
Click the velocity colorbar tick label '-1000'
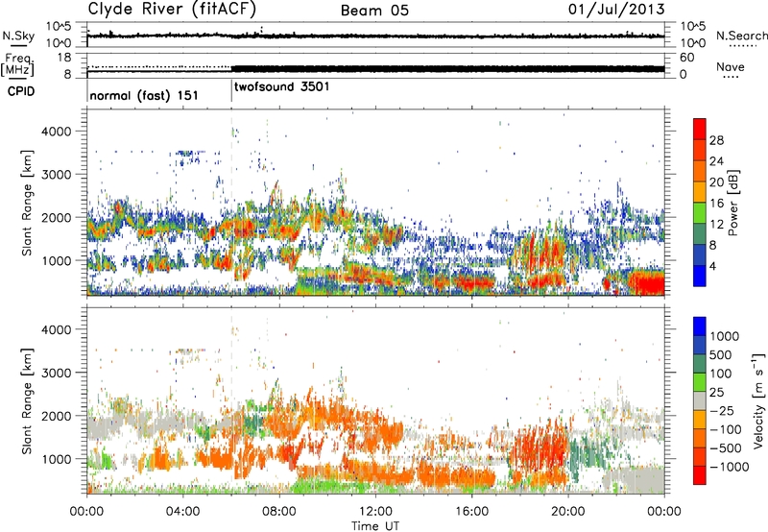tap(730, 467)
